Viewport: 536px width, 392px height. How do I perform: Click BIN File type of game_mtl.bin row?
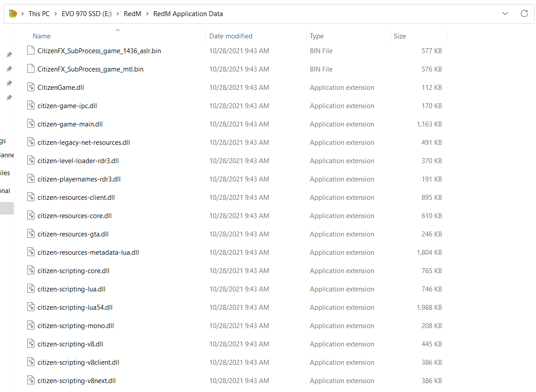pos(321,69)
